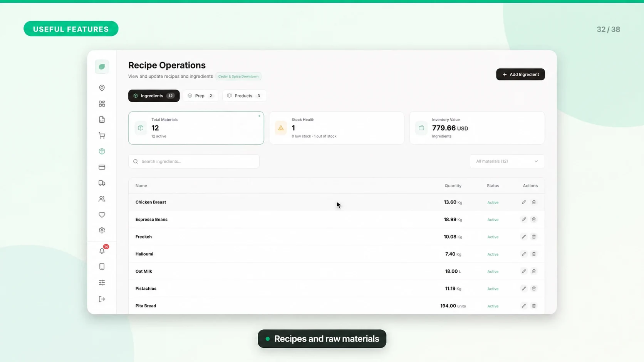Click the Active status for Halloumi

coord(493,254)
